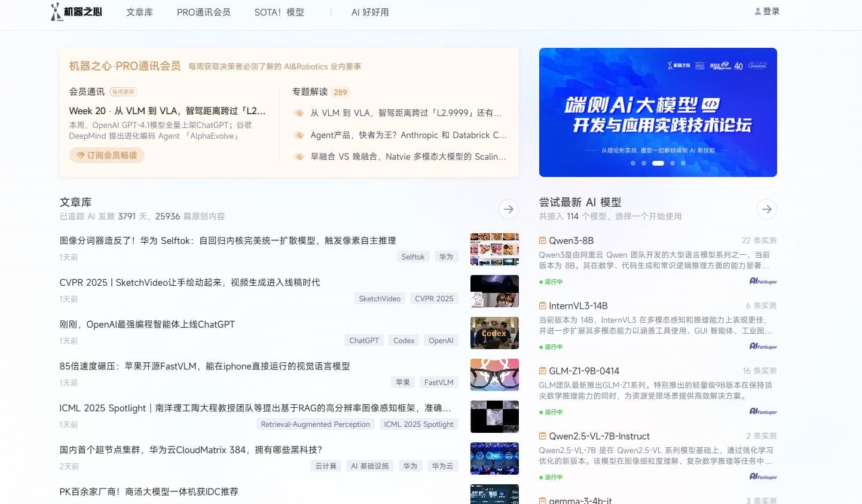Screen dimensions: 862x504
Task: Click the active carousel dot under the banner
Action: 658,163
